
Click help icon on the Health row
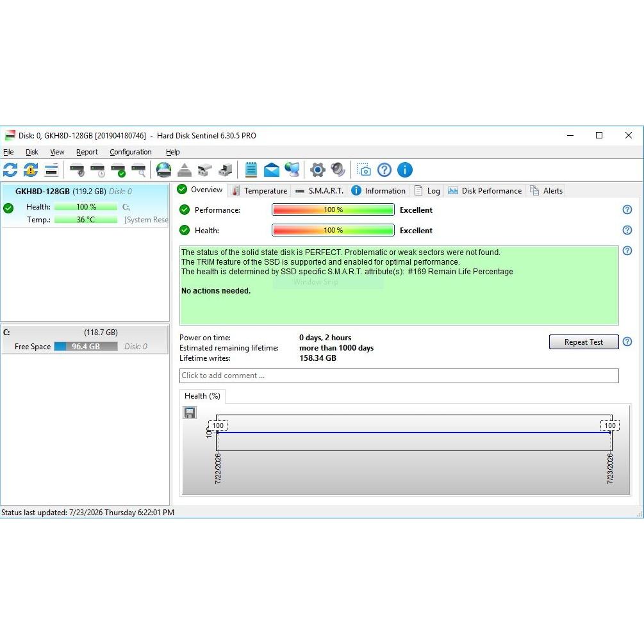(x=627, y=231)
